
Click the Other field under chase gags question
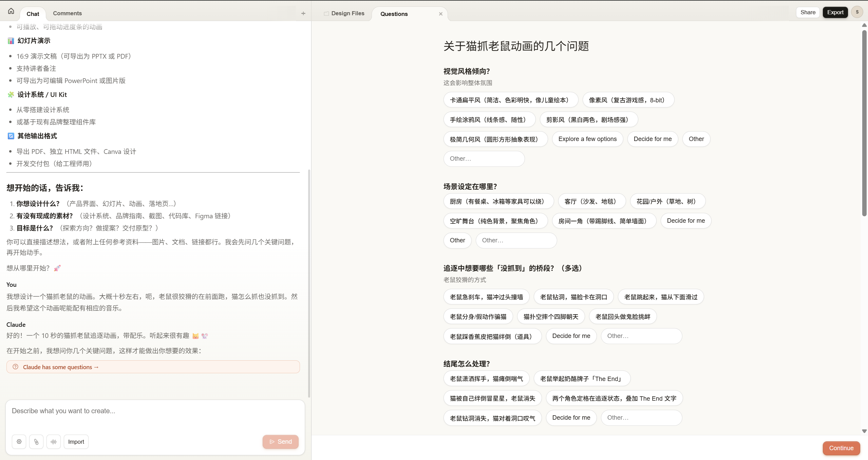[641, 336]
